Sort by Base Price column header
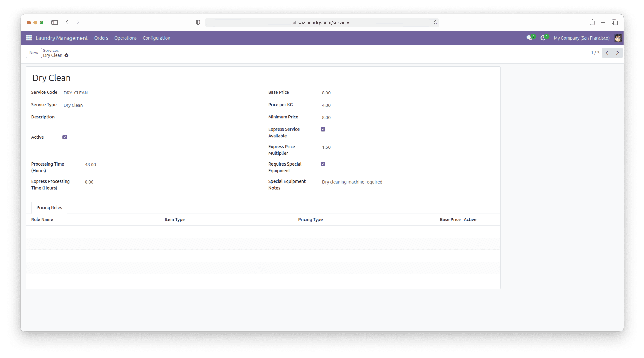This screenshot has width=644, height=358. [x=450, y=220]
